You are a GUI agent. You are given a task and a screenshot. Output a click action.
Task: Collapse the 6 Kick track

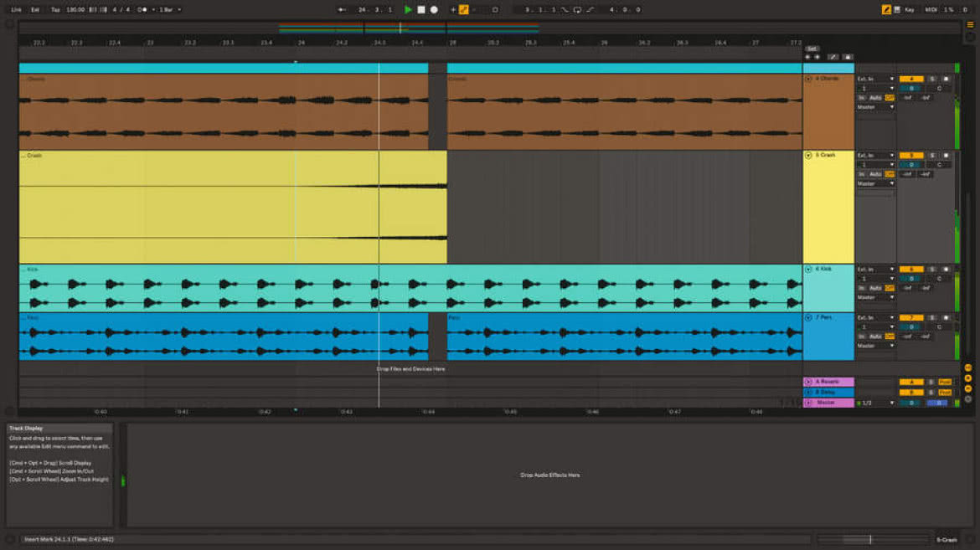pos(808,270)
